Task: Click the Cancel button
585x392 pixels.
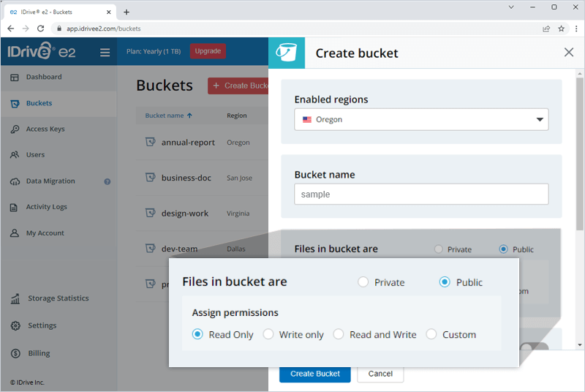Action: click(x=380, y=374)
